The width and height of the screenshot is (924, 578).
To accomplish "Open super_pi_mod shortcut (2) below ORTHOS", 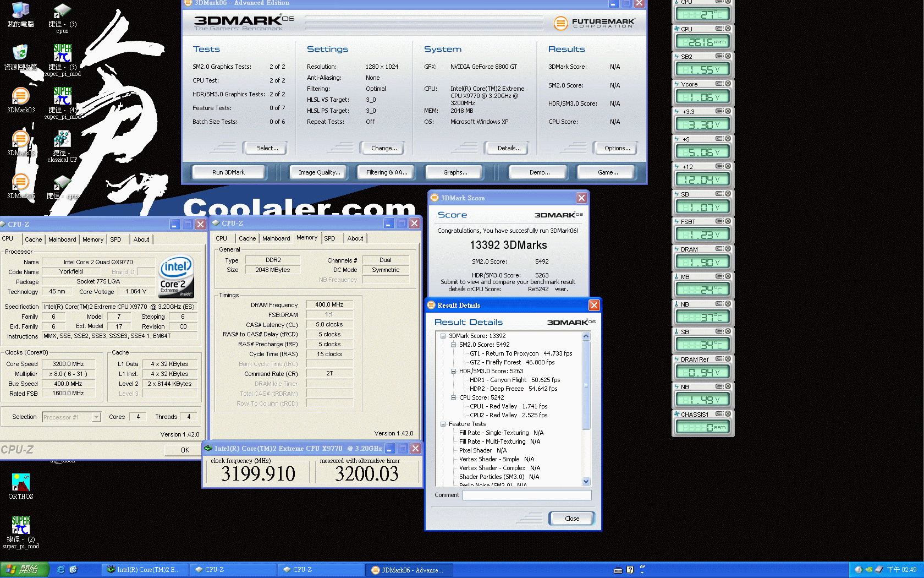I will click(20, 532).
